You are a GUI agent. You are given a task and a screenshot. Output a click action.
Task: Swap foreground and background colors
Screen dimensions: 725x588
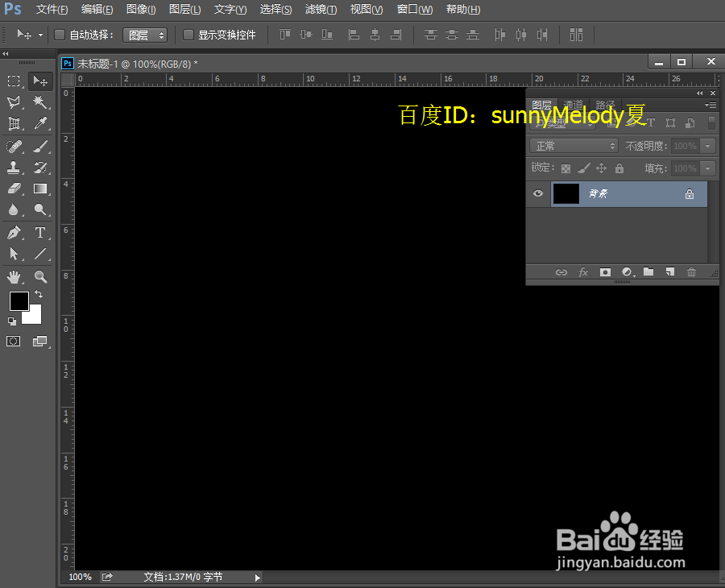pyautogui.click(x=39, y=293)
